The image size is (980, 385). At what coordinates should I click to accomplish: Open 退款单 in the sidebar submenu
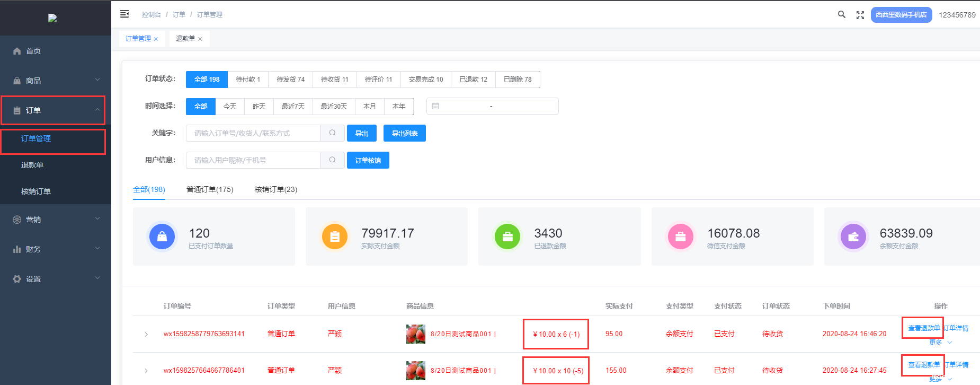(32, 165)
